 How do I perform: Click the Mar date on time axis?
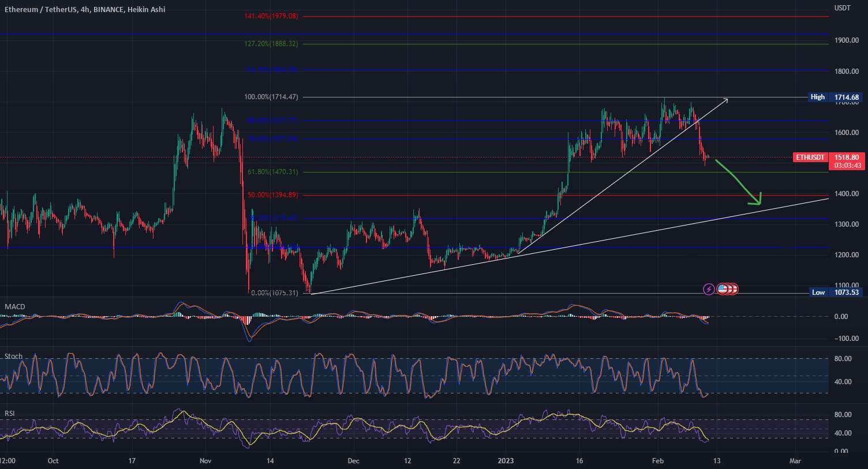795,461
